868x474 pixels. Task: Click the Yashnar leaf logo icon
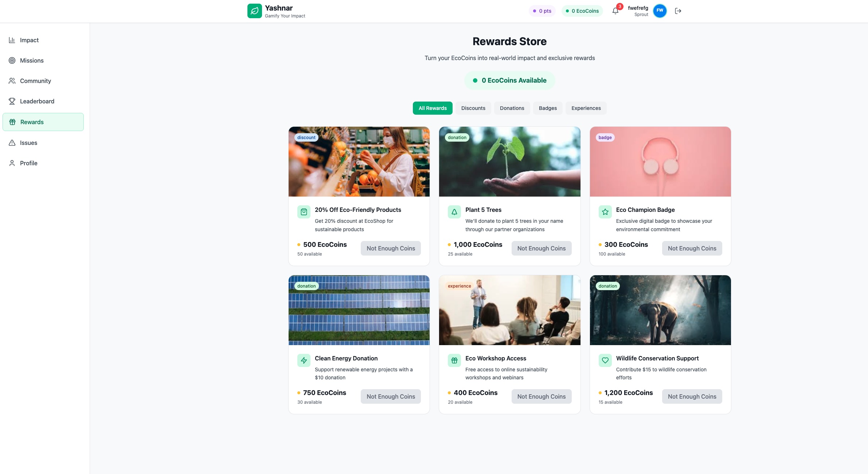coord(254,11)
